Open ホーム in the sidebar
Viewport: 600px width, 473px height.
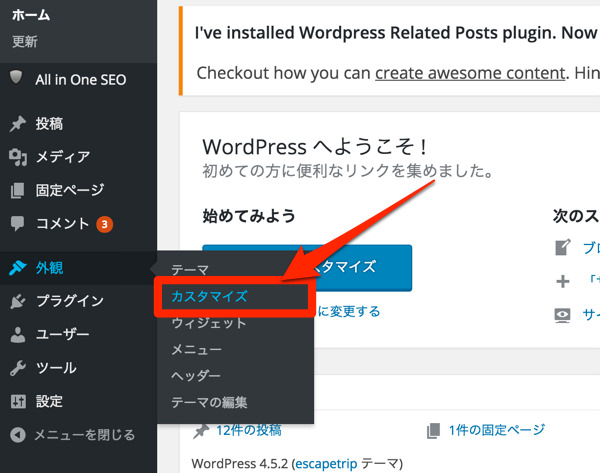[x=31, y=15]
